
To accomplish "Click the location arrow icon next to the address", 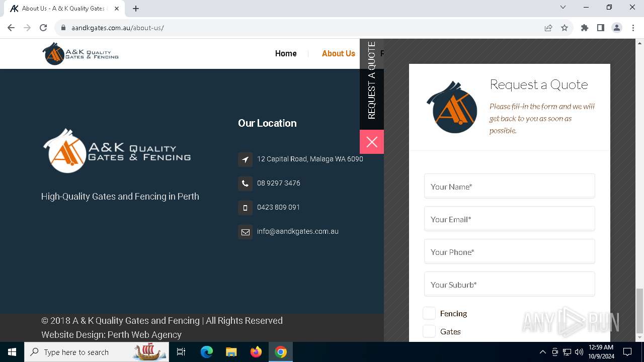I will [245, 159].
